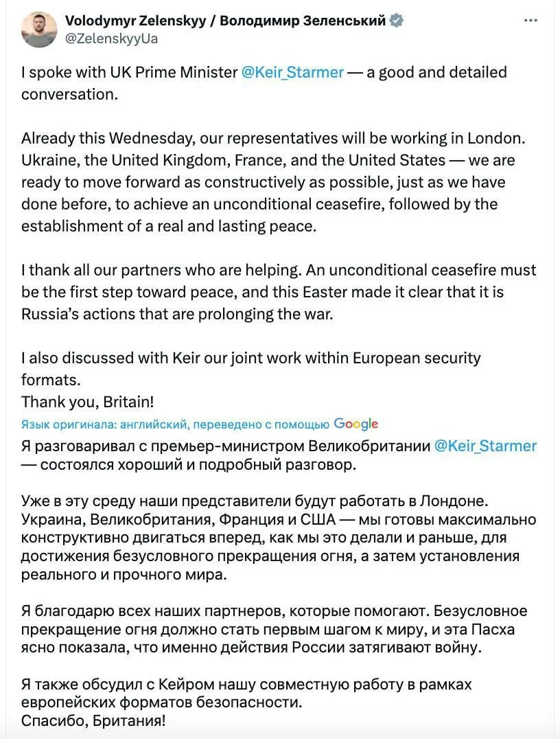
Task: Click the 'Язык оригинала: английский' translation note
Action: [175, 424]
